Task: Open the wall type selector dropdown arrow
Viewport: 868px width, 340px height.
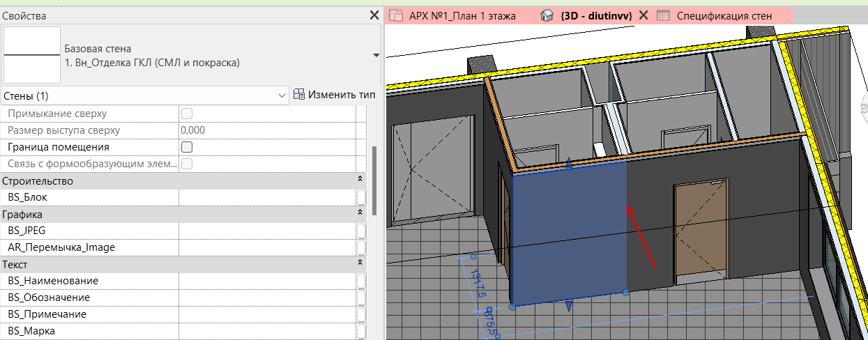Action: pyautogui.click(x=376, y=55)
